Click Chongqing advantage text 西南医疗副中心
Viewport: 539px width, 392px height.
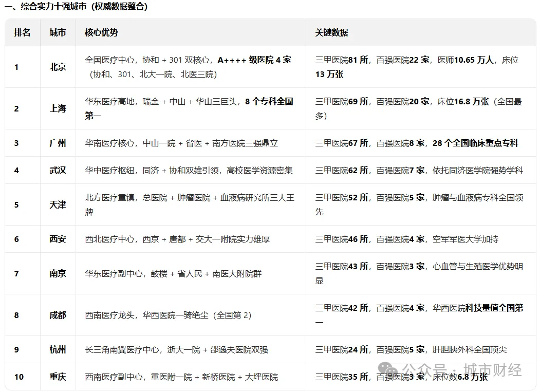click(114, 377)
